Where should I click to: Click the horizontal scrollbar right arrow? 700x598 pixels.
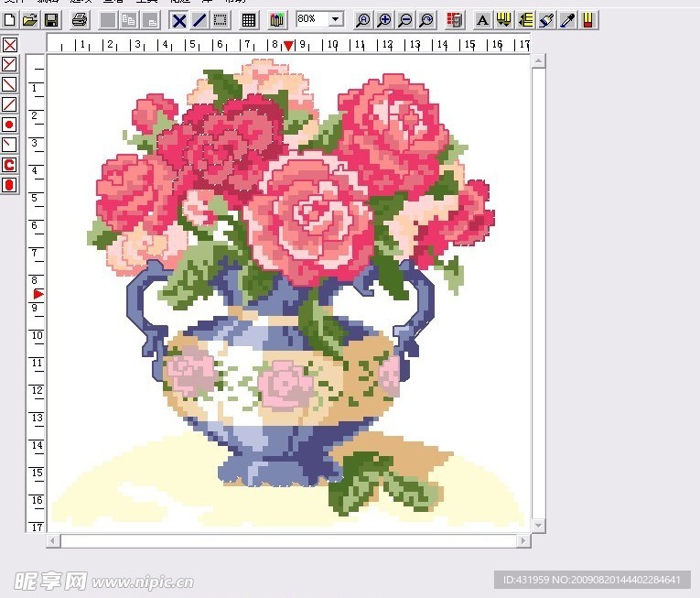523,541
